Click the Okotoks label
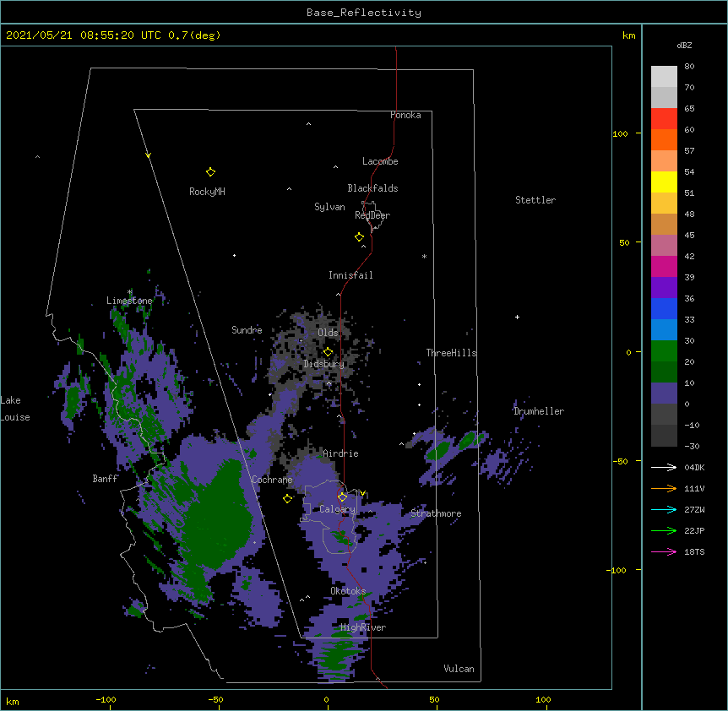 tap(348, 591)
